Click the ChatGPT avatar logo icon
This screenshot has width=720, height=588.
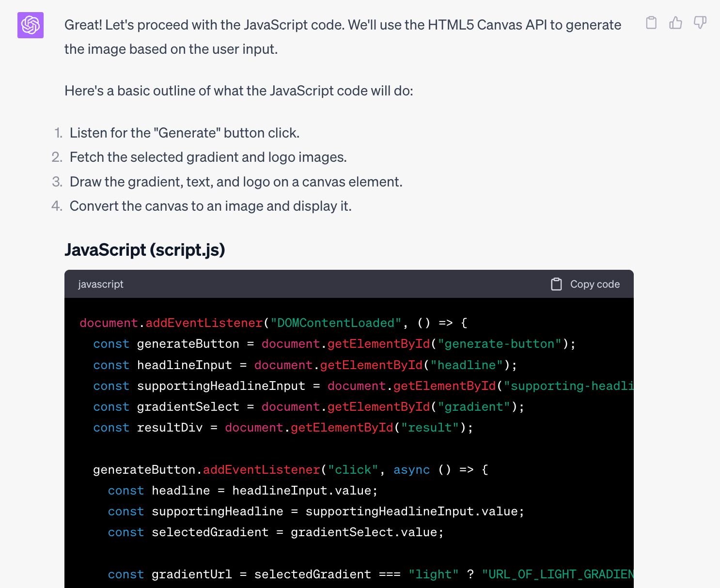(31, 25)
